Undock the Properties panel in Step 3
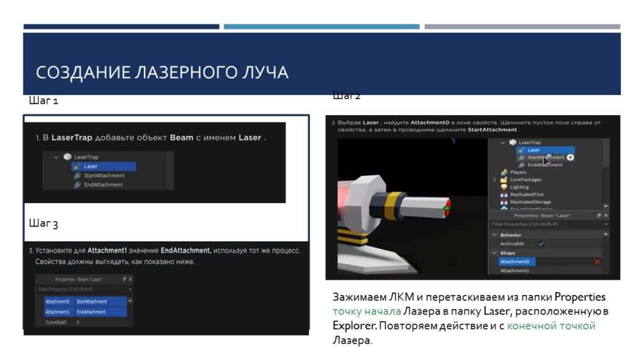This screenshot has height=362, width=644. tap(124, 279)
